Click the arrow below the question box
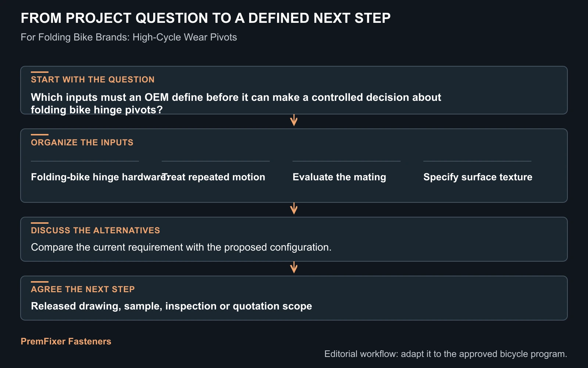Viewport: 588px width, 368px height. pos(294,120)
